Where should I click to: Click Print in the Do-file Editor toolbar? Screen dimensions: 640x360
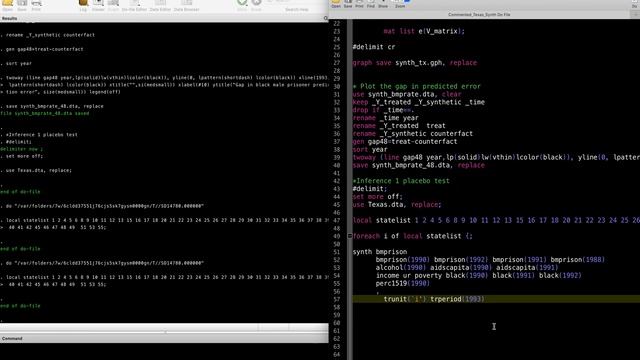pyautogui.click(x=359, y=4)
